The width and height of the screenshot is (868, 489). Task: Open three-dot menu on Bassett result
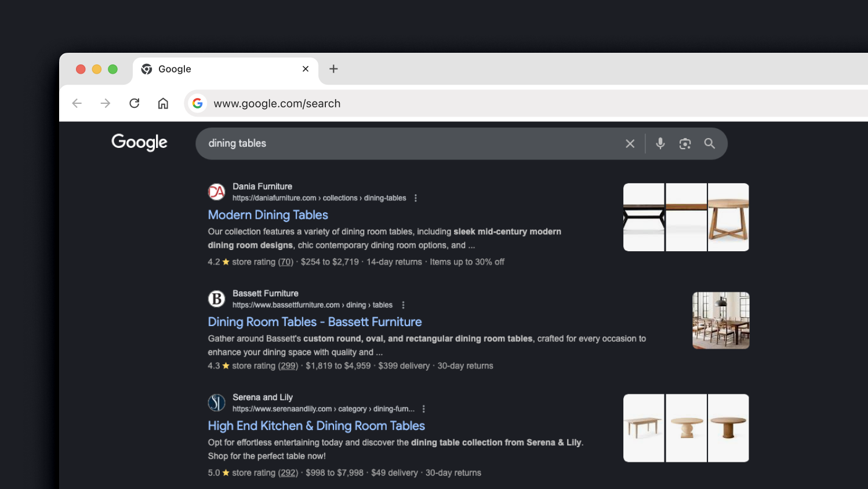coord(402,304)
